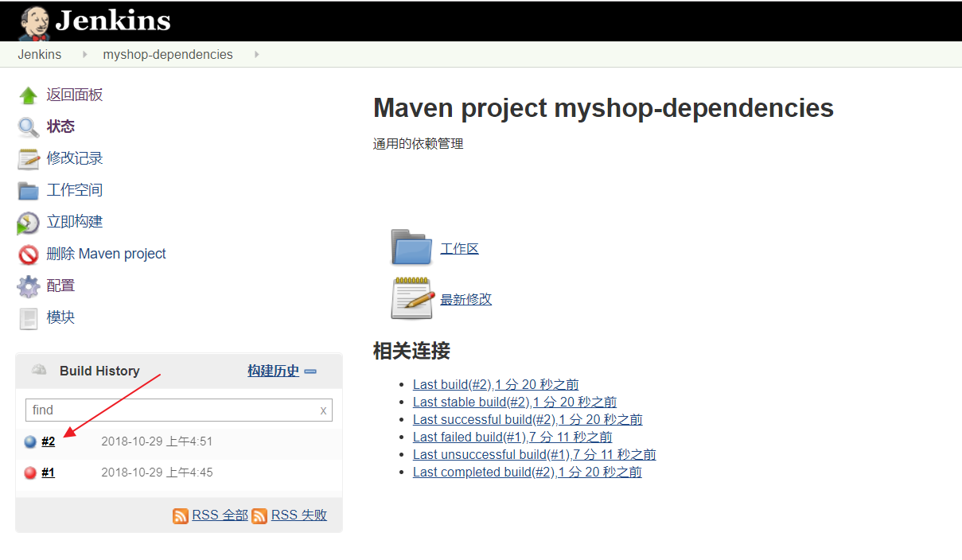The height and width of the screenshot is (560, 962).
Task: Click the Jenkins butler logo
Action: pos(34,22)
